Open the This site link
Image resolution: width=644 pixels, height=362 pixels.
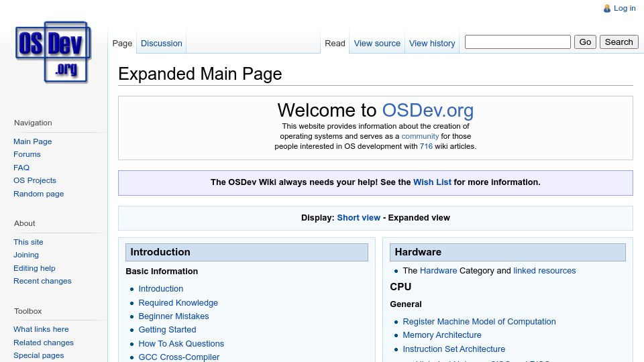click(28, 242)
